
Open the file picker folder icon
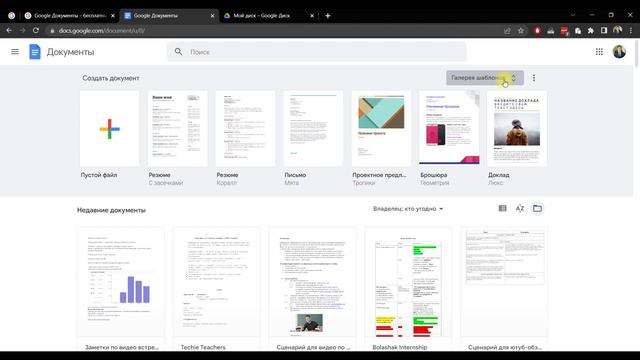(x=538, y=209)
